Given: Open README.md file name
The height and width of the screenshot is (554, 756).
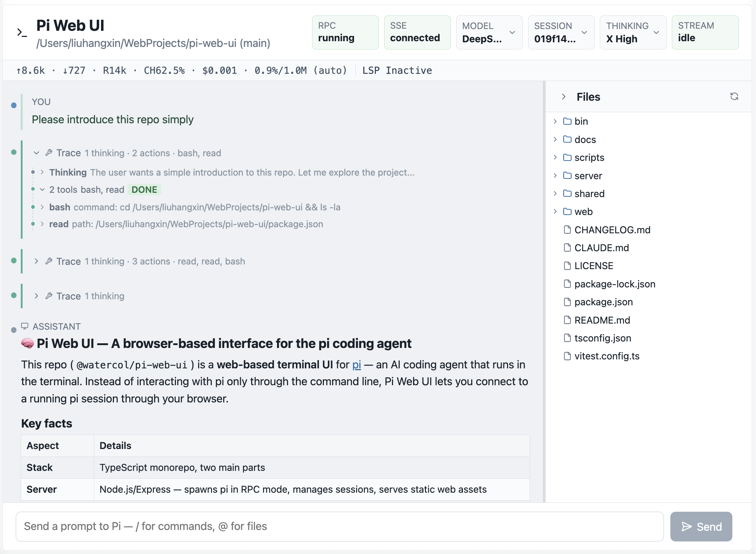Looking at the screenshot, I should pyautogui.click(x=602, y=320).
